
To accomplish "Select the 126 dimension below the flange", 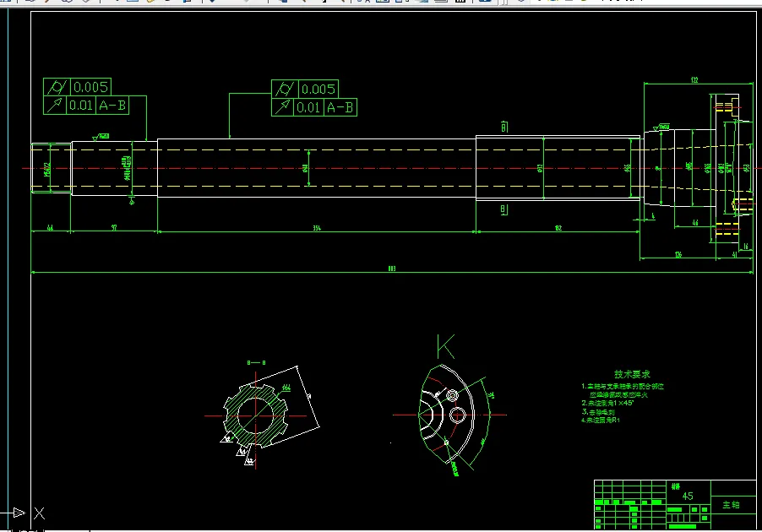I will coord(678,254).
